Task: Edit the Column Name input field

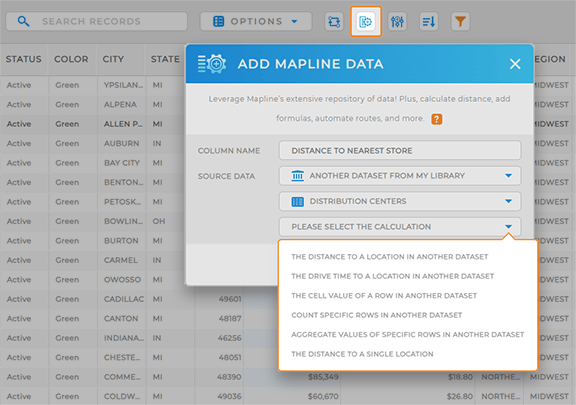Action: (x=400, y=150)
